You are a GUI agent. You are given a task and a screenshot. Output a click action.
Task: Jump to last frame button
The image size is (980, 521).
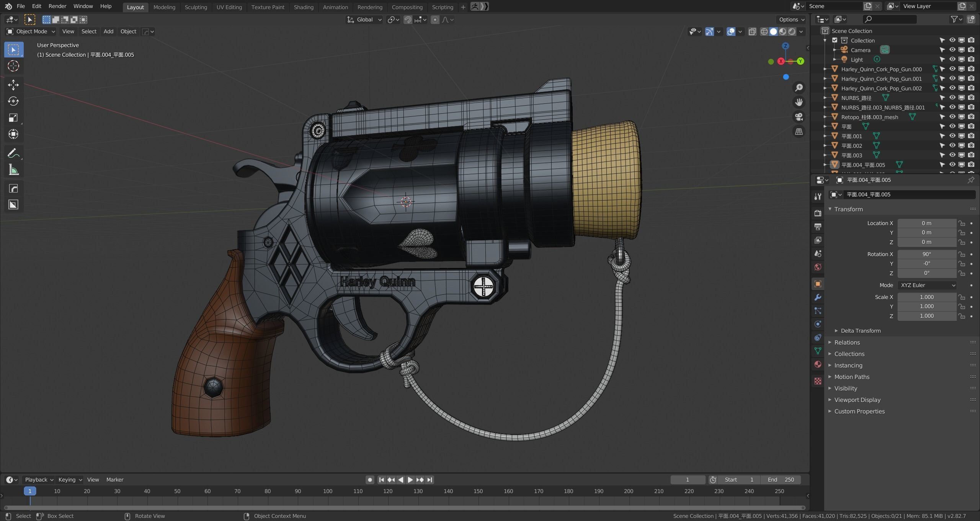430,480
